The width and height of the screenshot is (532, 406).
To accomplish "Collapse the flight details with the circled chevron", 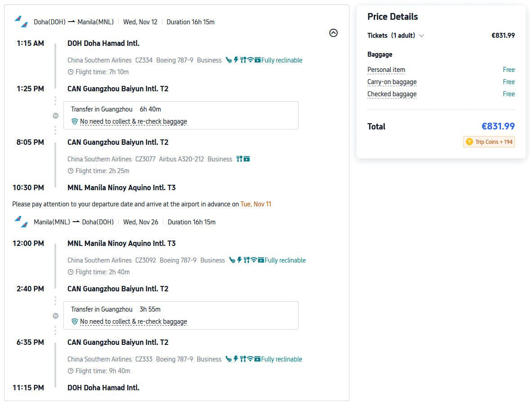I will tap(333, 33).
